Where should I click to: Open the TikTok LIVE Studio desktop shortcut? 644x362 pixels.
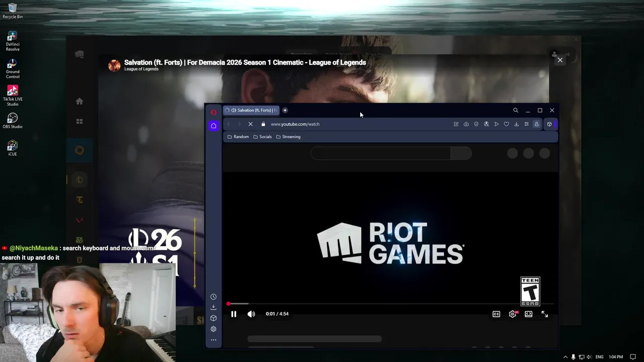click(x=13, y=96)
